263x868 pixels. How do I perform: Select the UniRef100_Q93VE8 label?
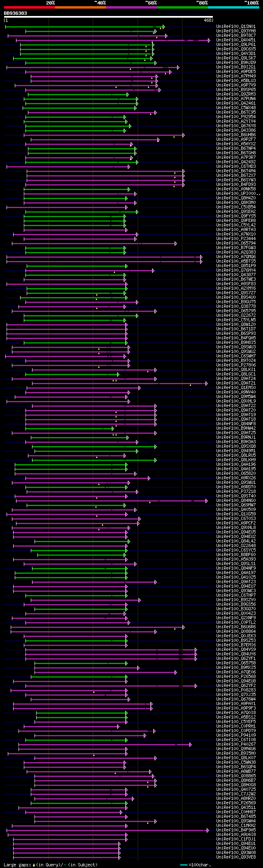pos(236,857)
